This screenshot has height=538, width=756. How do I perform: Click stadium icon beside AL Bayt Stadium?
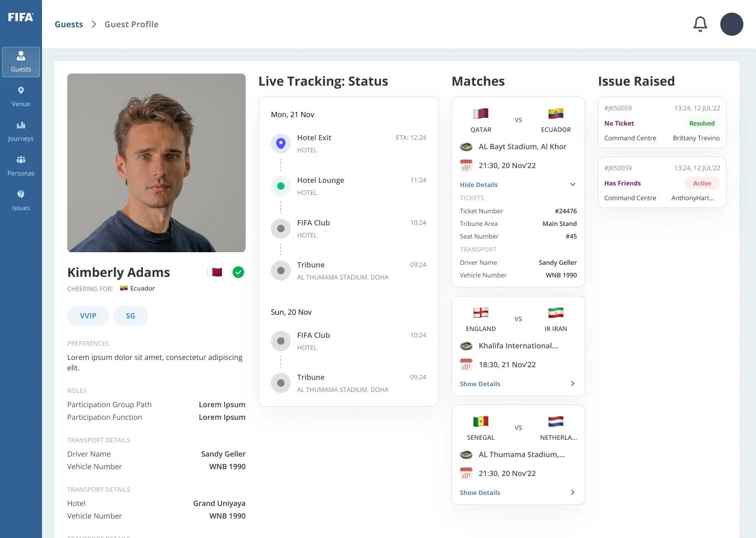pyautogui.click(x=466, y=147)
